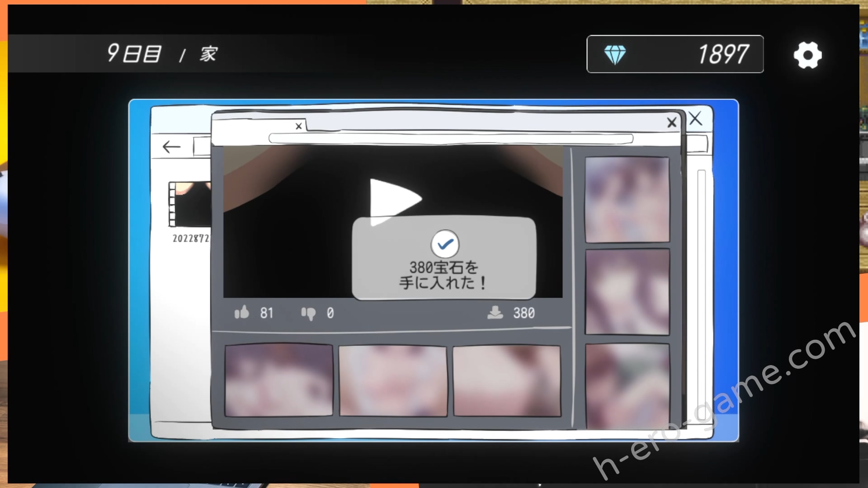Click the thumbs-up like icon

[x=242, y=312]
